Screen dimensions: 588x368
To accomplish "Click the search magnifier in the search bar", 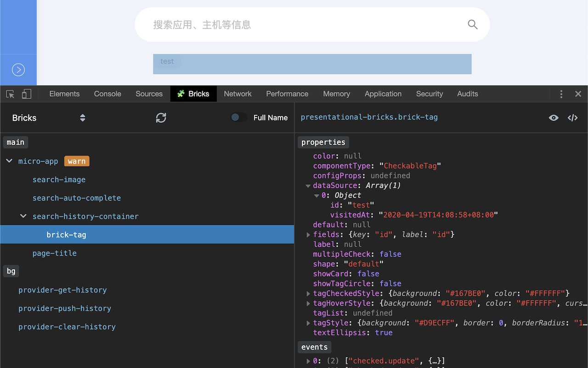I will [472, 24].
